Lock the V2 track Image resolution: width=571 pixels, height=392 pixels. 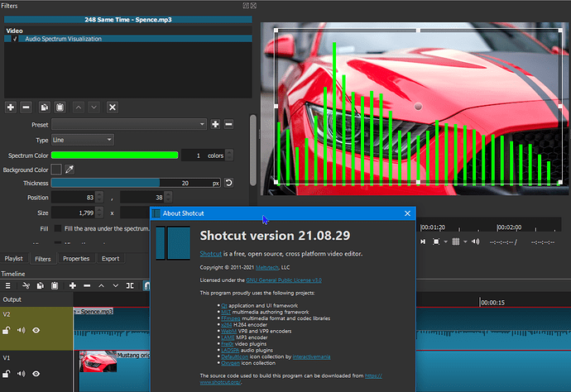pyautogui.click(x=6, y=331)
